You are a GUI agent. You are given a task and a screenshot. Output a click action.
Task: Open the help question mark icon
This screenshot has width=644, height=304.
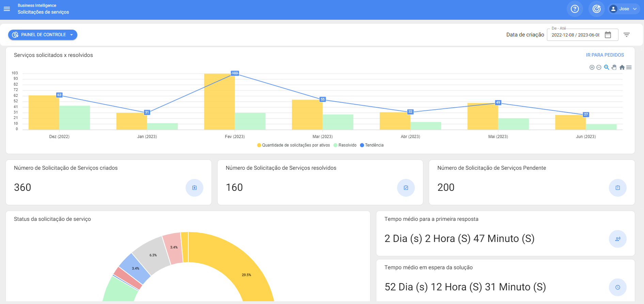point(575,9)
